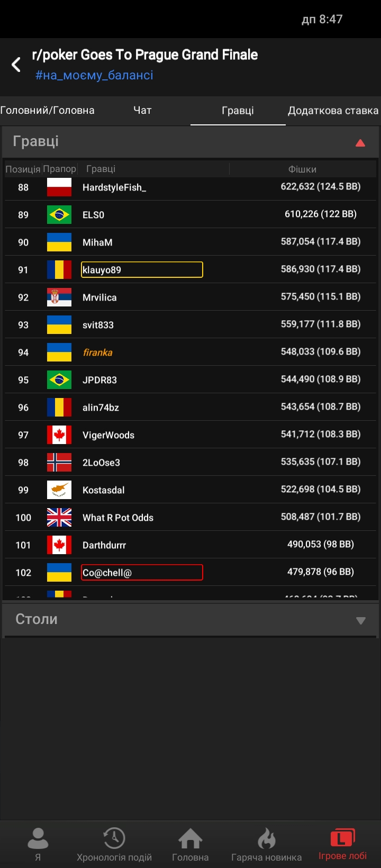This screenshot has width=381, height=868.
Task: Collapse the Гравці section red arrow
Action: [x=360, y=142]
